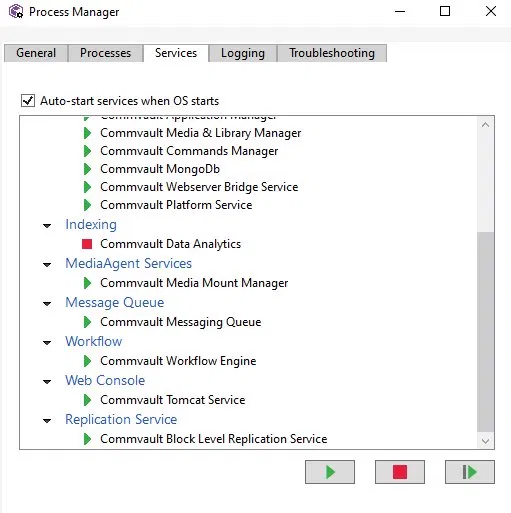Screen dimensions: 511x513
Task: Select the Workflow category heading
Action: click(94, 342)
